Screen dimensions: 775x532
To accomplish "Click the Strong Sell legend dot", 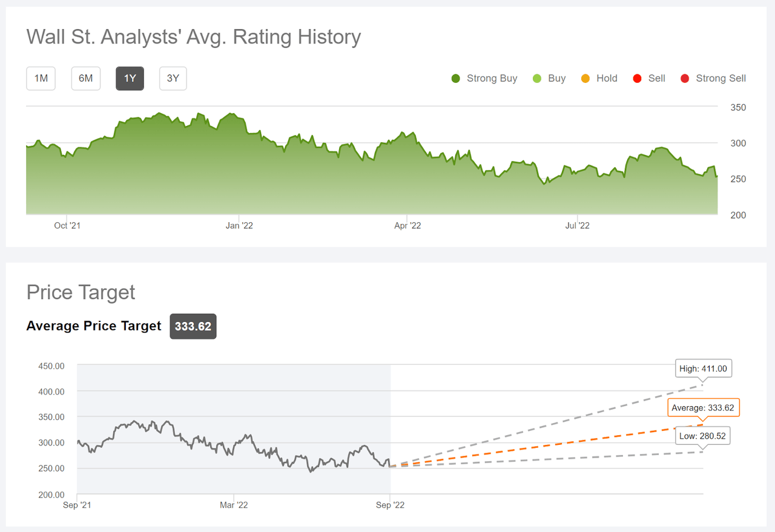I will pos(685,79).
